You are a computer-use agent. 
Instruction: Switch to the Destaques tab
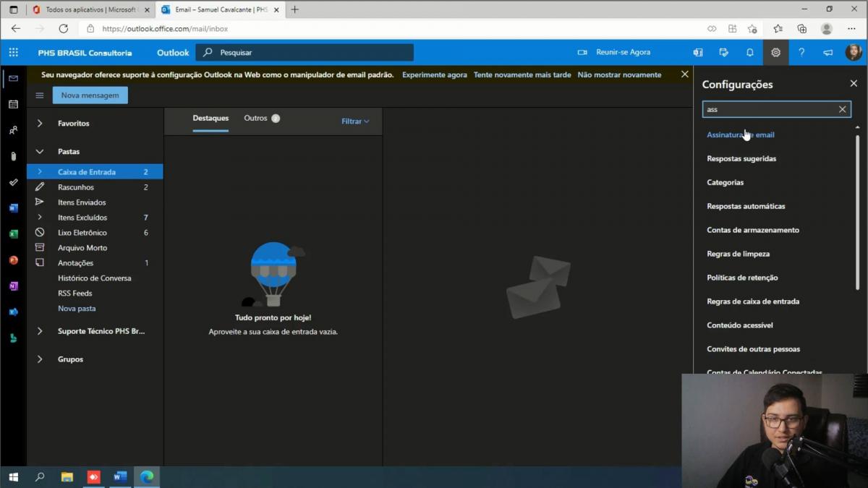(x=210, y=118)
